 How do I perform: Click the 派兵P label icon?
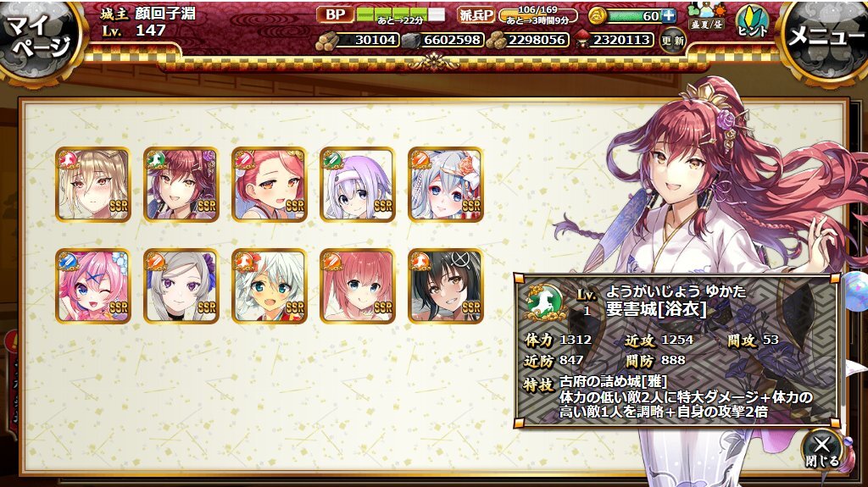click(476, 15)
